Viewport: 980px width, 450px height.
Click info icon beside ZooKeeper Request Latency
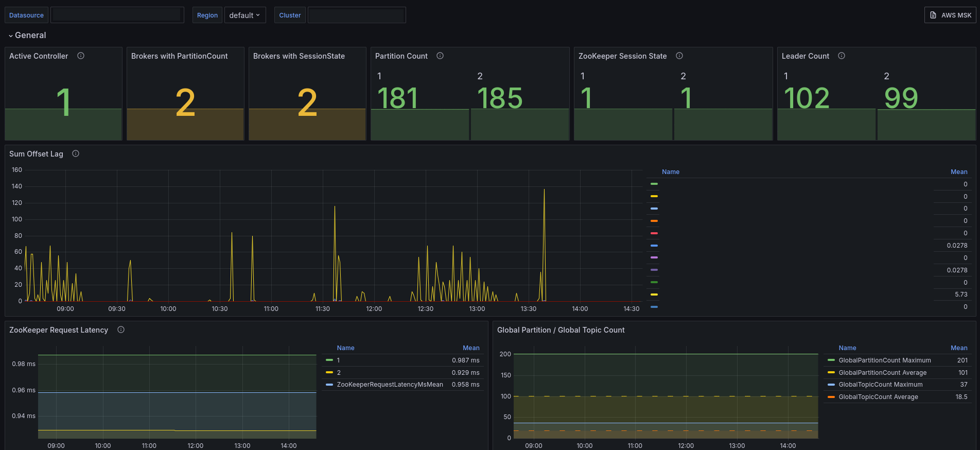click(121, 330)
